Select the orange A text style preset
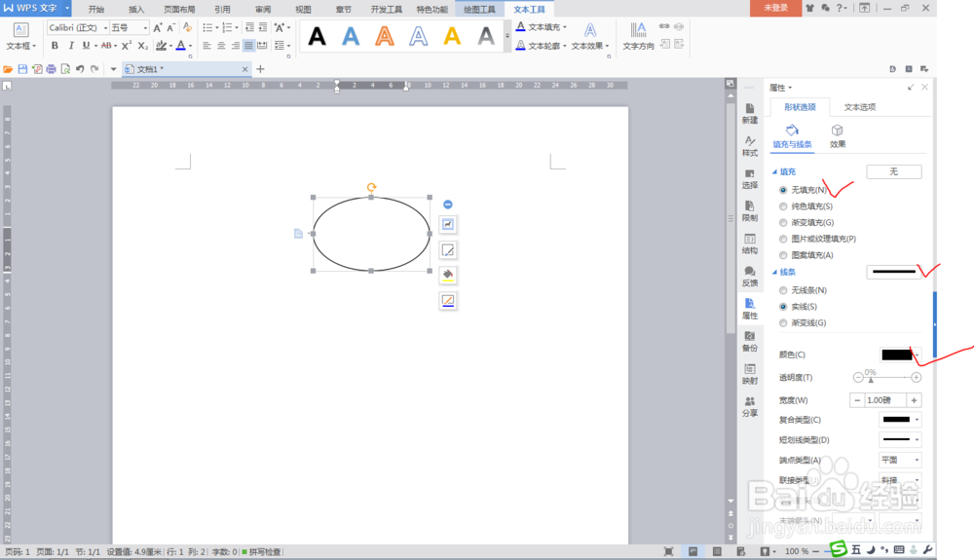Screen dimensions: 974x560 (385, 37)
